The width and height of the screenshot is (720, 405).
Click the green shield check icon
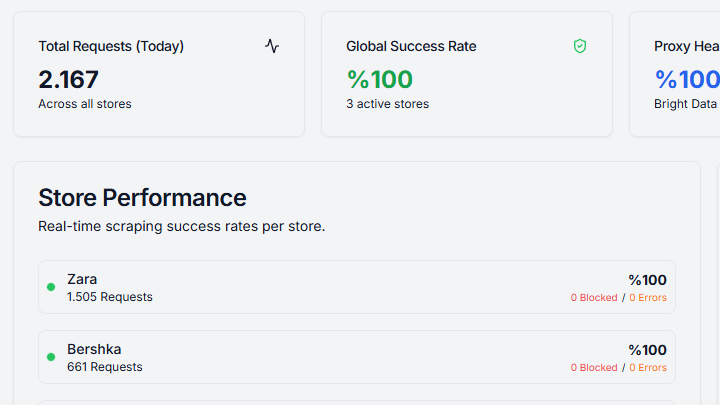pyautogui.click(x=580, y=46)
